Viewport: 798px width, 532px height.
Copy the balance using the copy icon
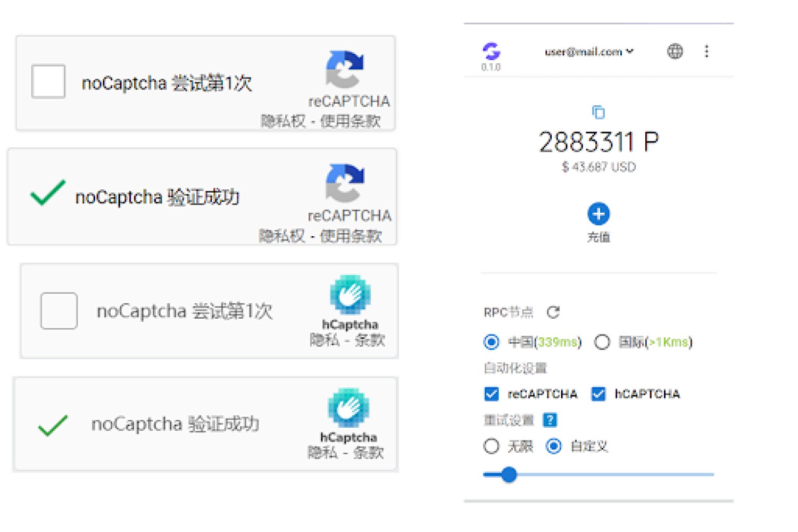point(598,112)
